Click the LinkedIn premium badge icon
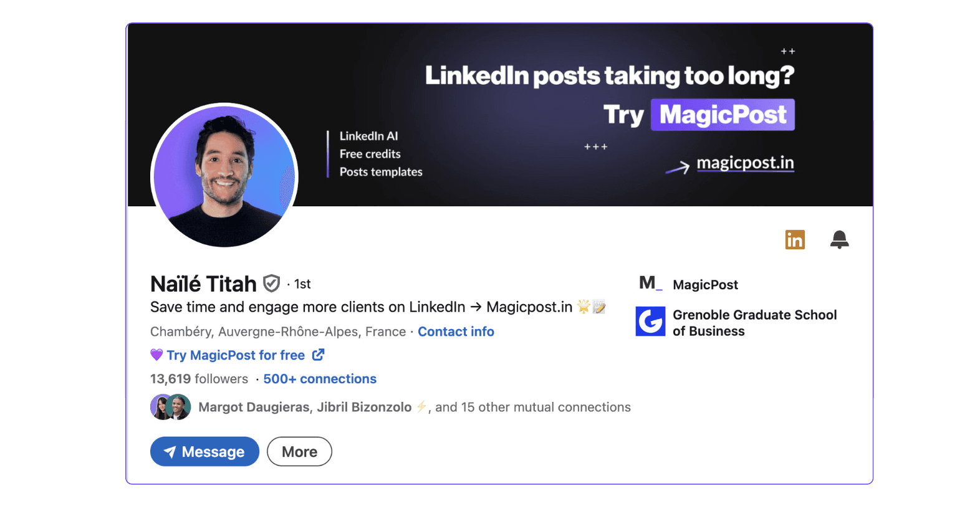This screenshot has width=980, height=506. click(x=795, y=240)
